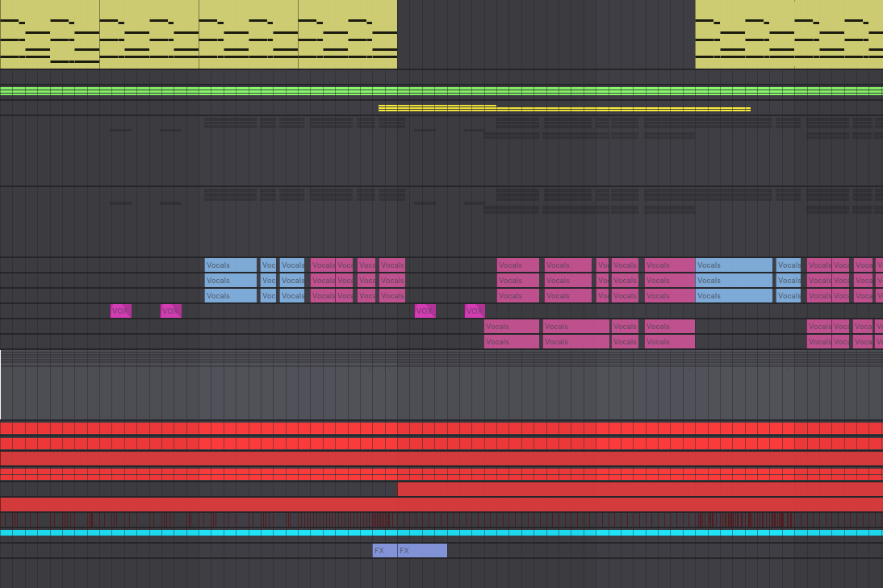
Task: Select the red clip that starts partway through
Action: 640,489
